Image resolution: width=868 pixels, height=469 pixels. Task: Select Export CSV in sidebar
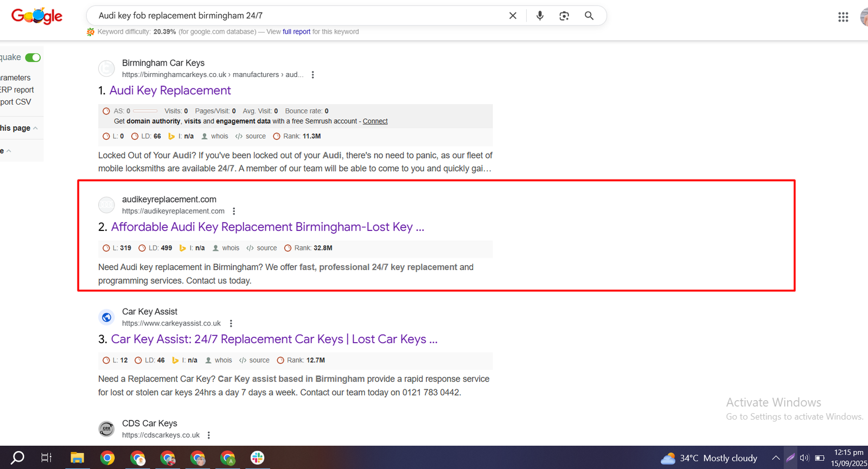click(x=16, y=102)
